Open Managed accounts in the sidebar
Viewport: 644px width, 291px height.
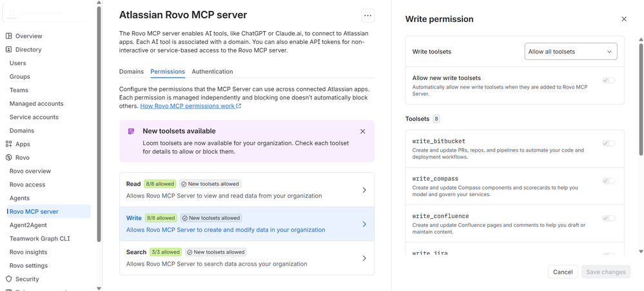pyautogui.click(x=37, y=104)
